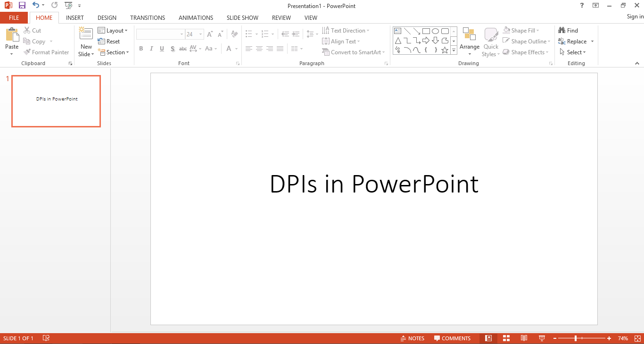Screen dimensions: 644x344
Task: Click the zoom in plus button
Action: pos(609,338)
